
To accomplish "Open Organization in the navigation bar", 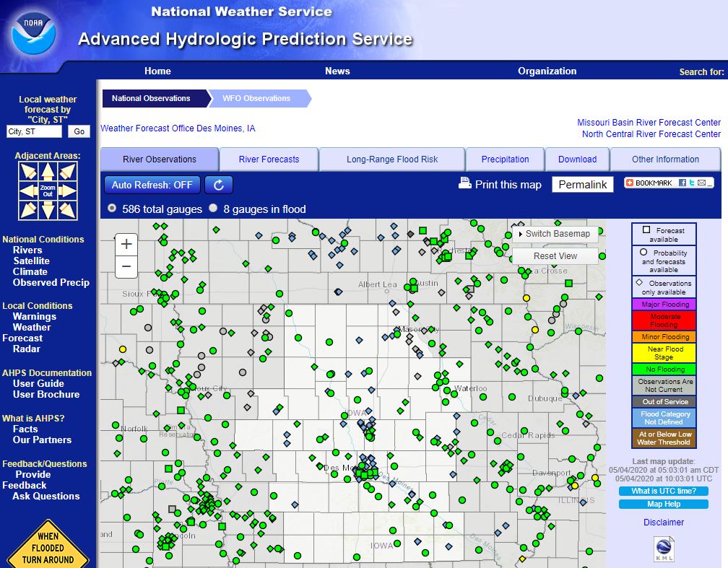I will pos(547,71).
